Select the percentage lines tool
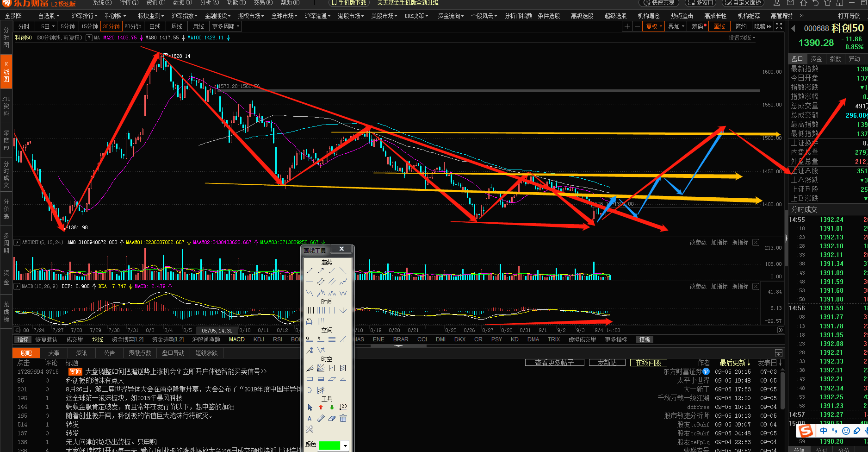Image resolution: width=868 pixels, height=452 pixels. coord(321,339)
